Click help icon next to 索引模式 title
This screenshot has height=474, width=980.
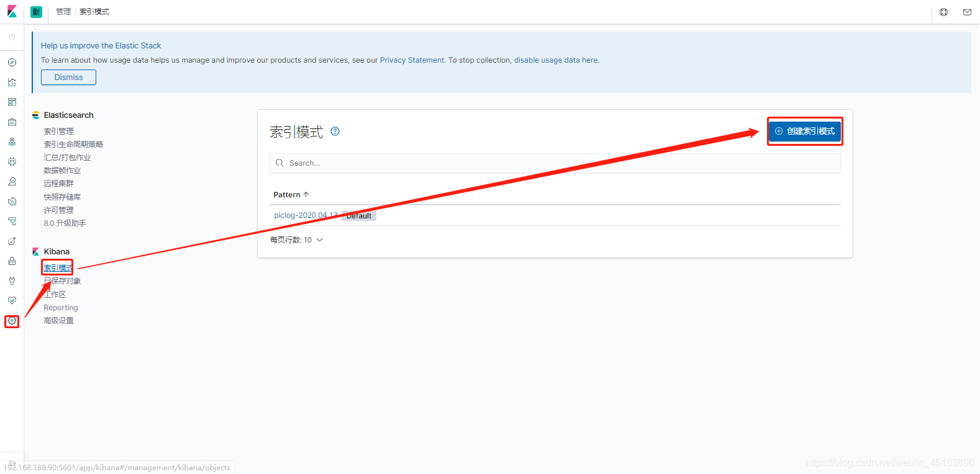[x=335, y=131]
